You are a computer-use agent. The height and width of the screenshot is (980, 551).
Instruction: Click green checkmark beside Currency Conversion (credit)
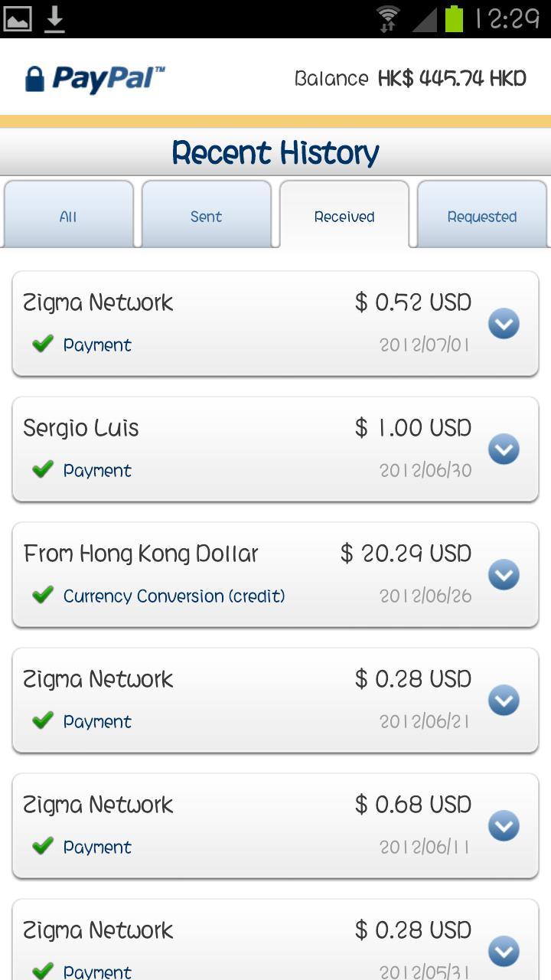(x=43, y=594)
